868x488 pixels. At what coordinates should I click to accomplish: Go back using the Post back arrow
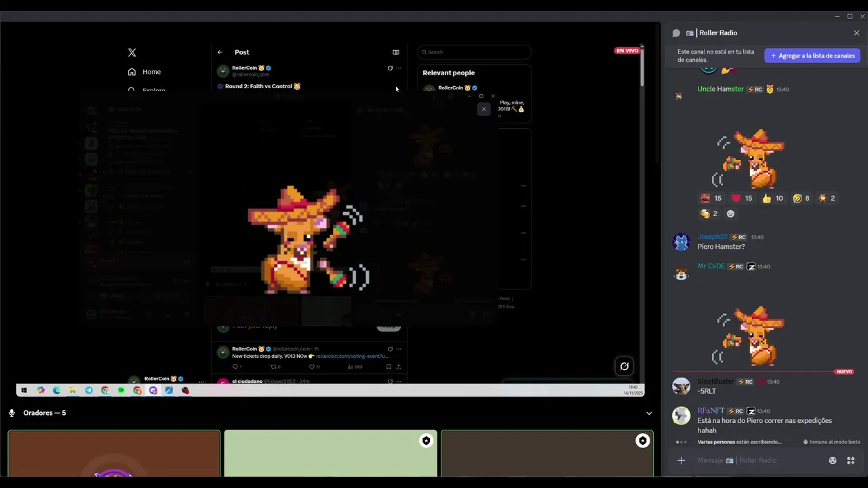point(220,52)
